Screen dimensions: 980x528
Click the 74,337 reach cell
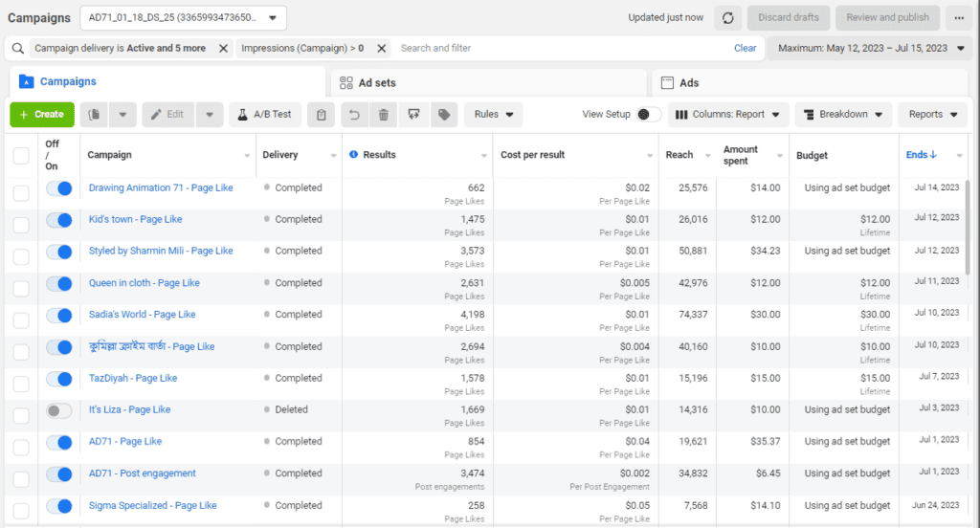(x=693, y=315)
